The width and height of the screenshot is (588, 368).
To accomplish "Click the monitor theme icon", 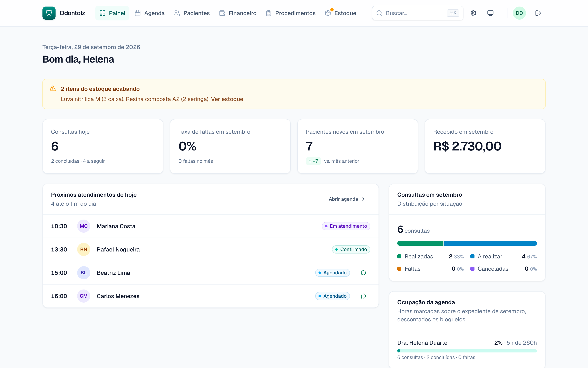I will click(490, 13).
